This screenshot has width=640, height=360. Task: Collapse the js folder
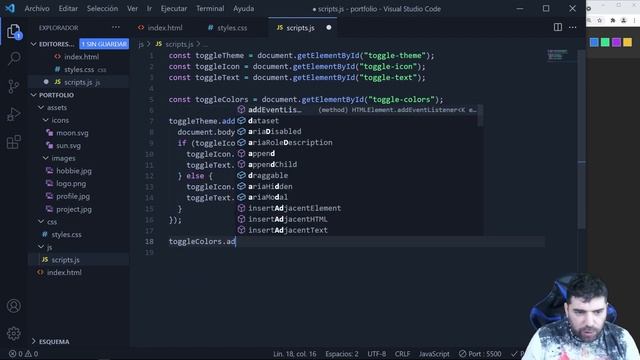point(41,247)
